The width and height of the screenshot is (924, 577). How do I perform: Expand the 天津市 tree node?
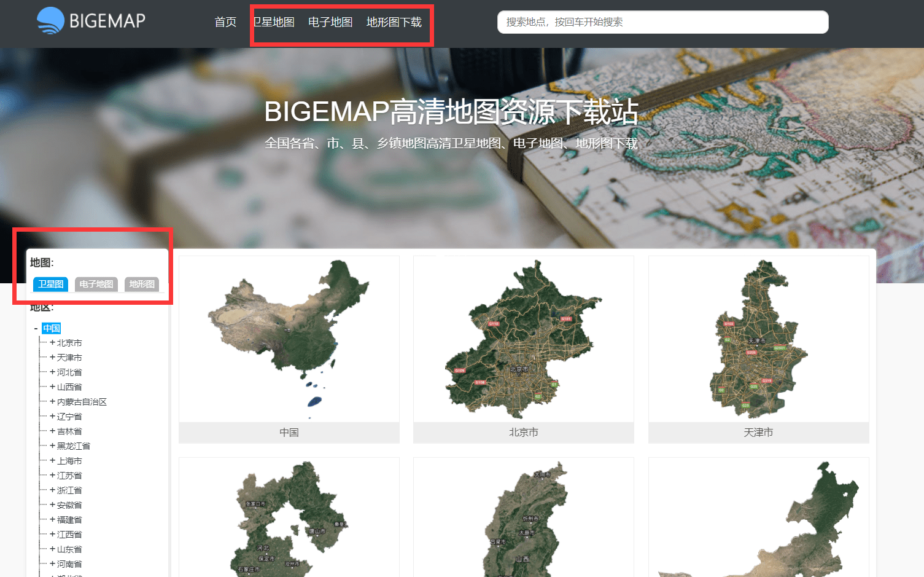pyautogui.click(x=52, y=357)
